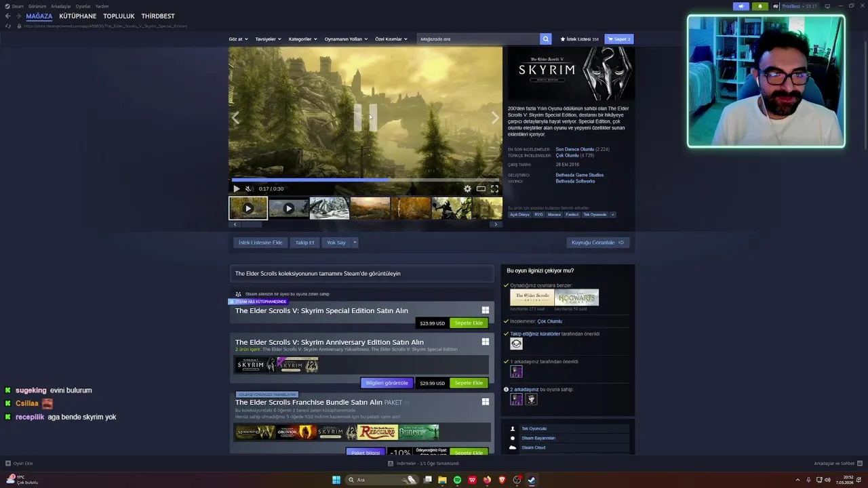Reload the store page
Viewport: 868px width, 488px height.
pyautogui.click(x=8, y=26)
